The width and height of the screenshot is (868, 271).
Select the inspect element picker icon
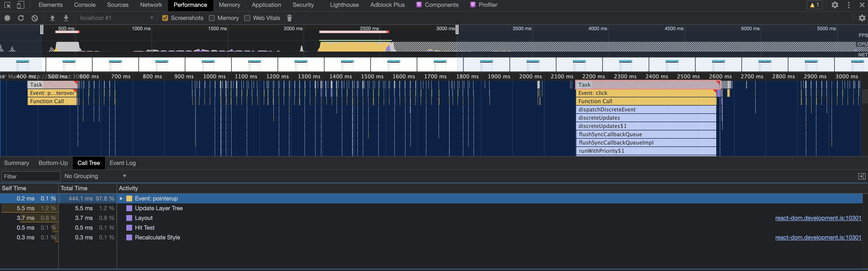coord(8,5)
